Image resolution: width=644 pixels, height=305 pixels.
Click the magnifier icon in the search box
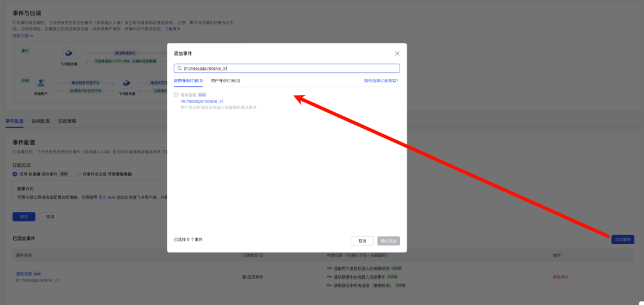(x=179, y=68)
